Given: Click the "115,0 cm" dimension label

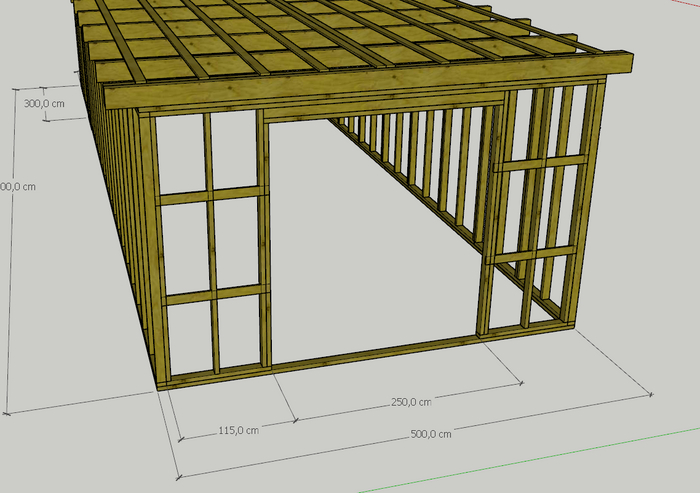Looking at the screenshot, I should (x=238, y=430).
